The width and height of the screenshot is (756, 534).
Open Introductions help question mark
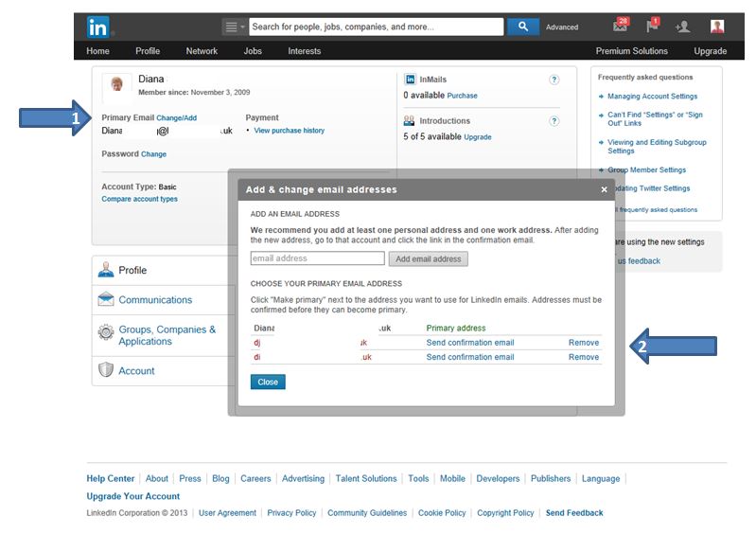click(x=554, y=121)
